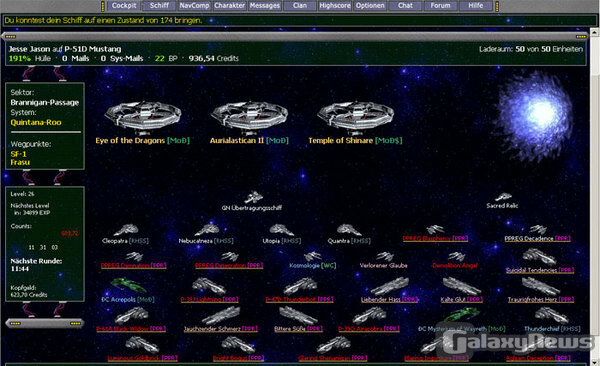This screenshot has width=600, height=366.
Task: Select the Verlorener Glaube ship icon
Action: [x=385, y=256]
